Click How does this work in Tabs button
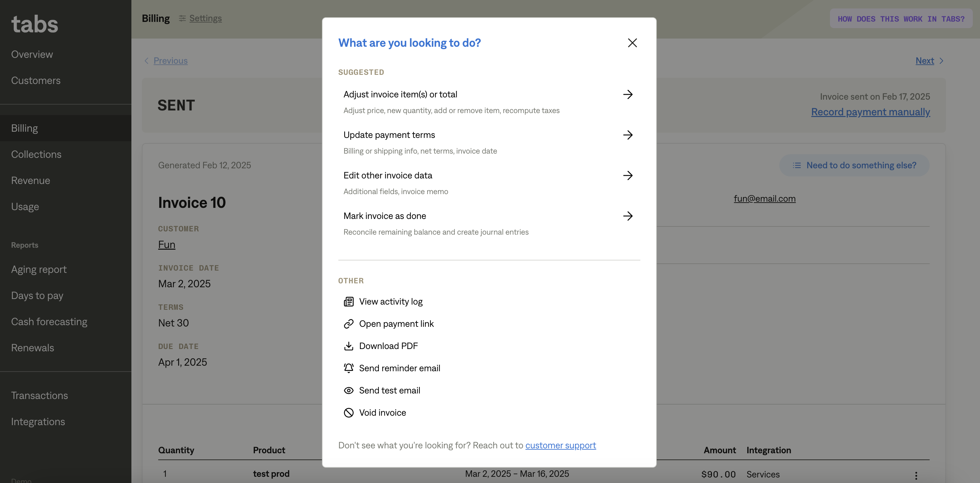This screenshot has height=483, width=980. (901, 19)
